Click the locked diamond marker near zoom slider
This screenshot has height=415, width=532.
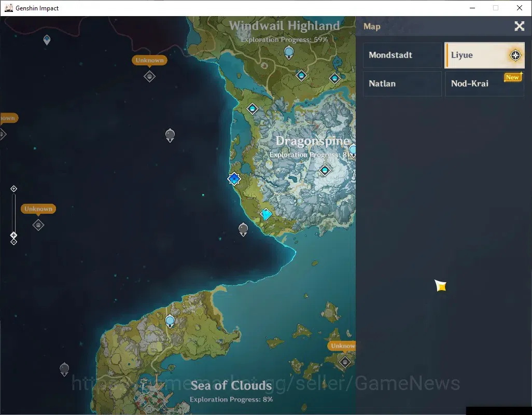(x=38, y=225)
